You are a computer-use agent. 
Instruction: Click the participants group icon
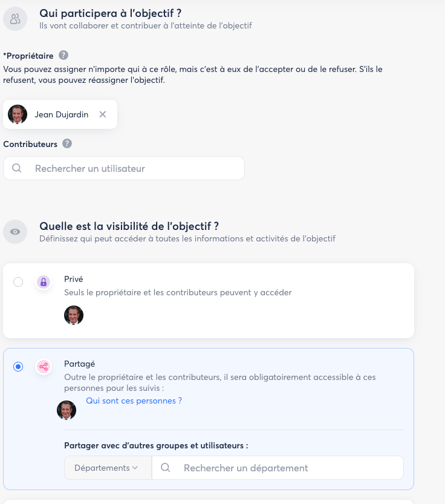coord(15,18)
